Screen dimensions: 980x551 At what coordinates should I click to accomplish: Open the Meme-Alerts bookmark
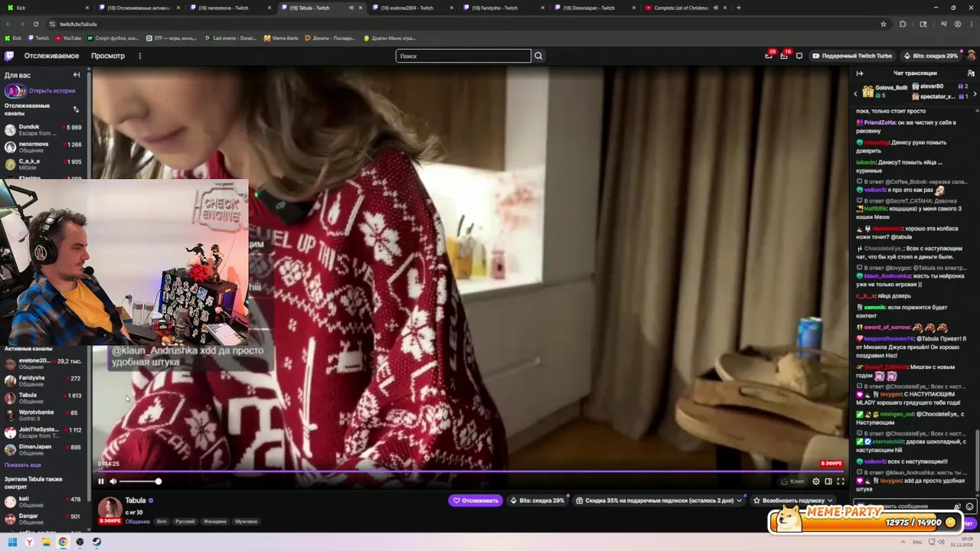pyautogui.click(x=281, y=37)
